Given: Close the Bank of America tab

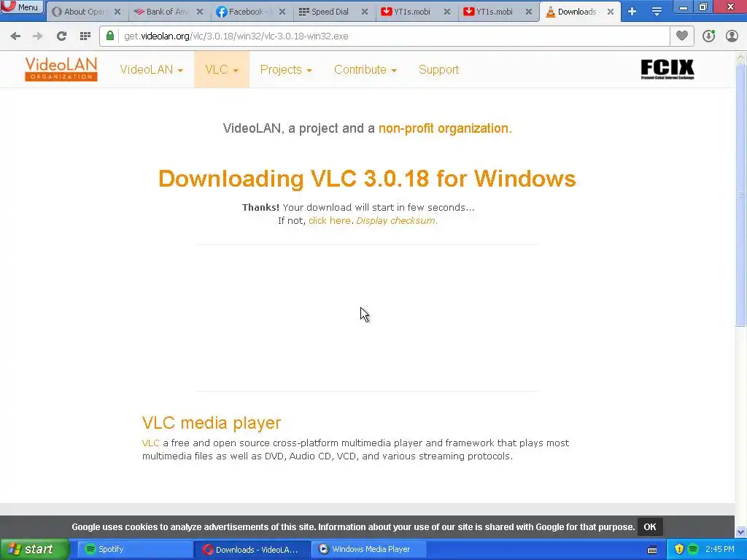Looking at the screenshot, I should click(x=200, y=12).
